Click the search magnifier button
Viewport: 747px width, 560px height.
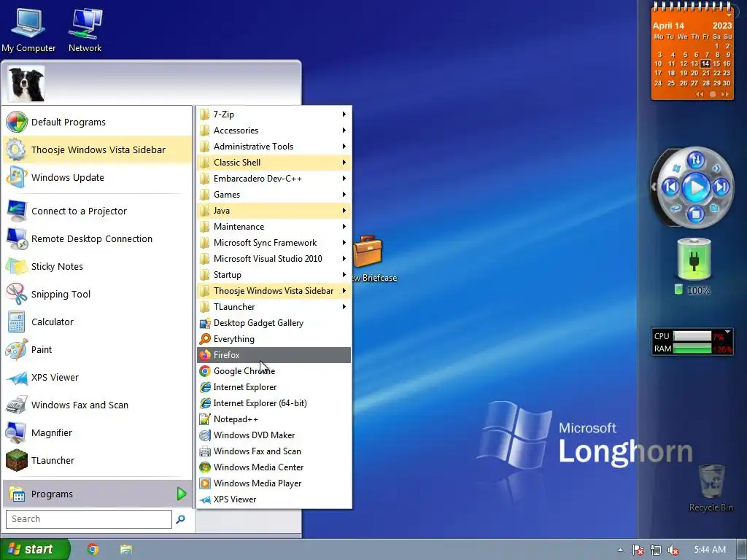click(x=181, y=519)
